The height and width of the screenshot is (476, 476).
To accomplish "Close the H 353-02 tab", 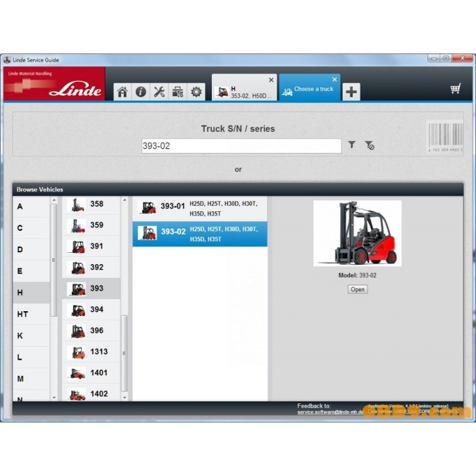I will point(271,80).
